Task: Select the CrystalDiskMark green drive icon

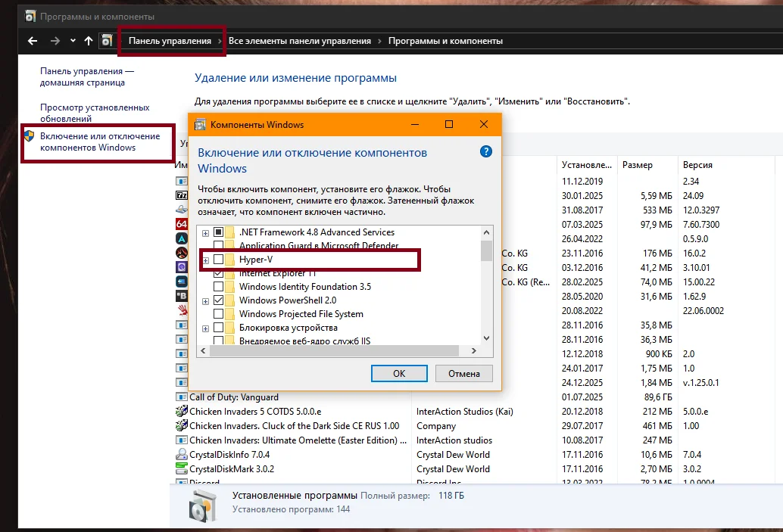Action: (x=182, y=468)
